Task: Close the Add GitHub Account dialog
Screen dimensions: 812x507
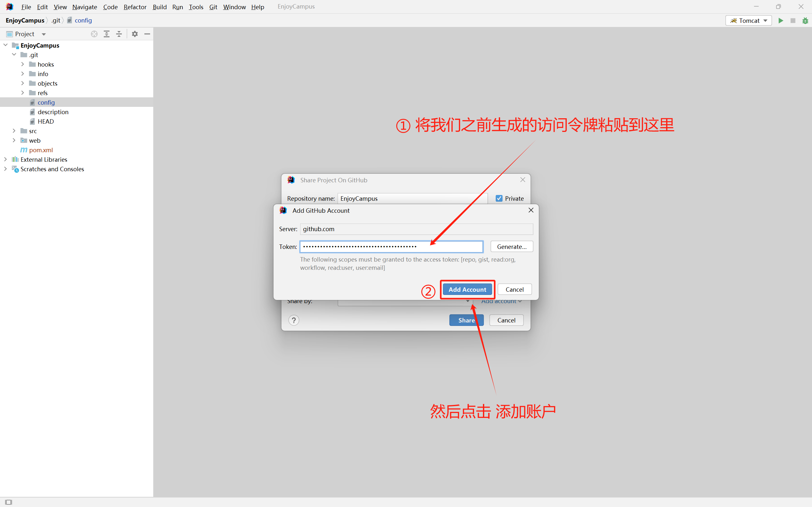Action: pos(531,210)
